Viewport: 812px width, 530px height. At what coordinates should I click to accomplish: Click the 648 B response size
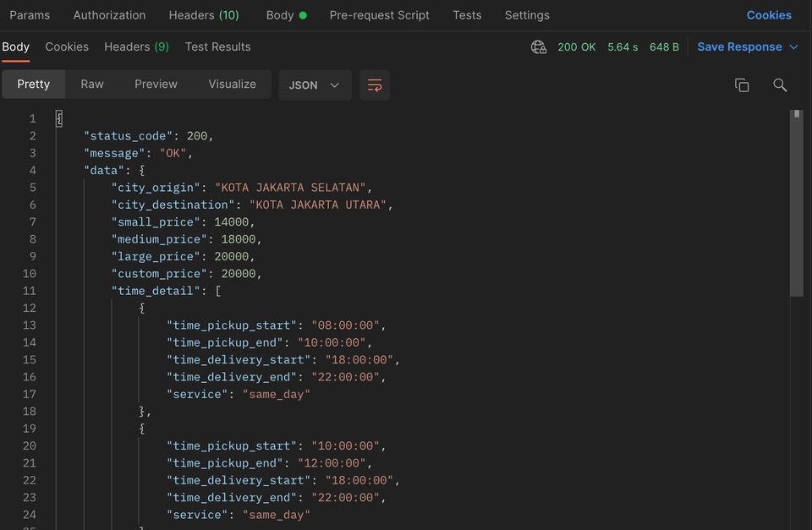pyautogui.click(x=665, y=47)
